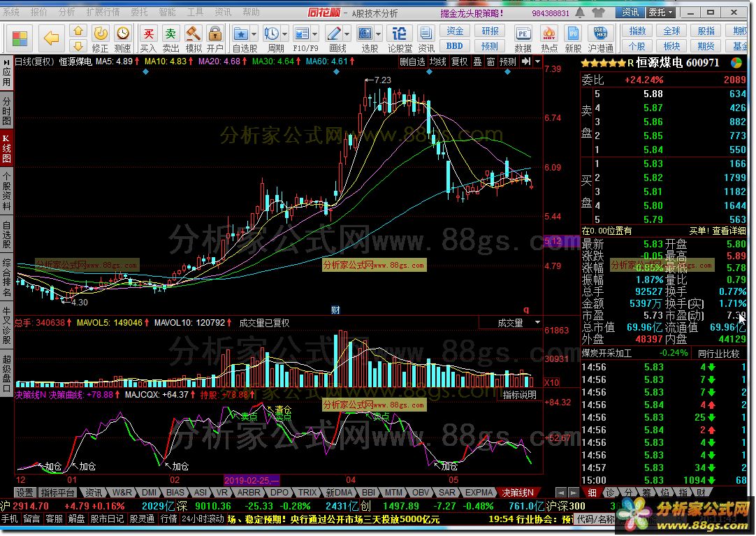Click the colorful home grid icon
This screenshot has height=536, width=756.
point(20,38)
